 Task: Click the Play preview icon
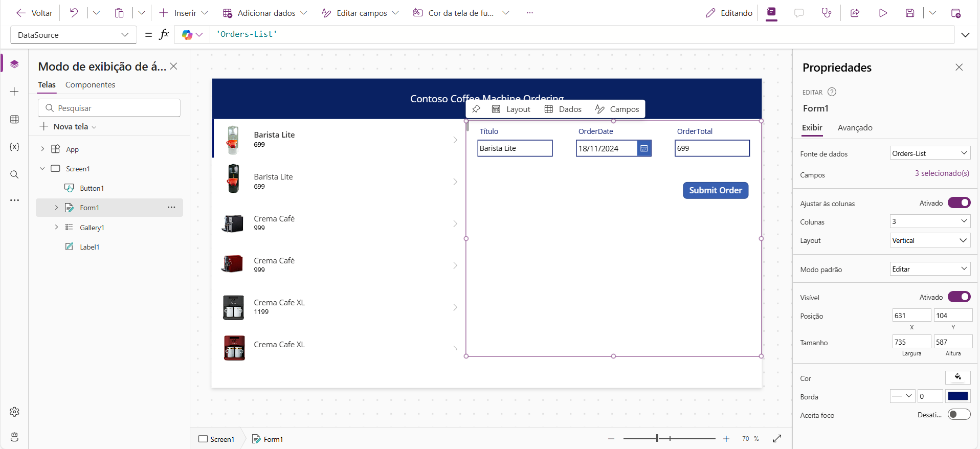(x=883, y=13)
